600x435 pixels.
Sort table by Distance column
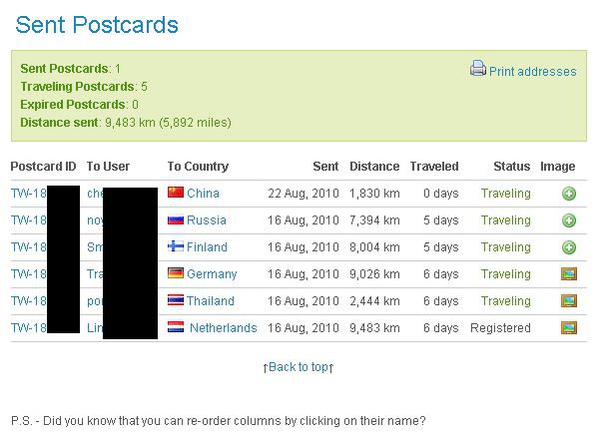pyautogui.click(x=374, y=166)
